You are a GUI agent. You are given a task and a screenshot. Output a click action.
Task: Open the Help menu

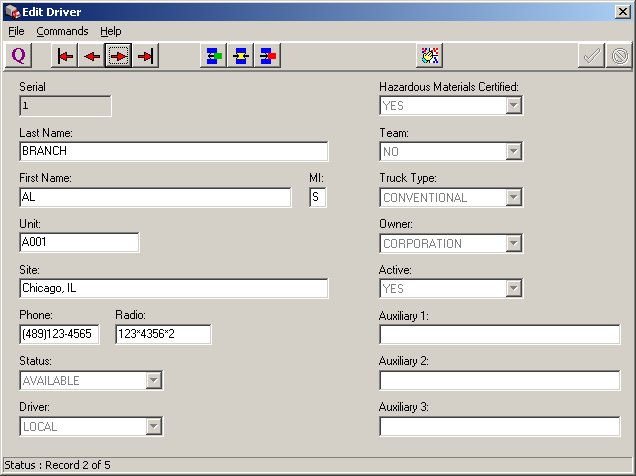coord(110,31)
